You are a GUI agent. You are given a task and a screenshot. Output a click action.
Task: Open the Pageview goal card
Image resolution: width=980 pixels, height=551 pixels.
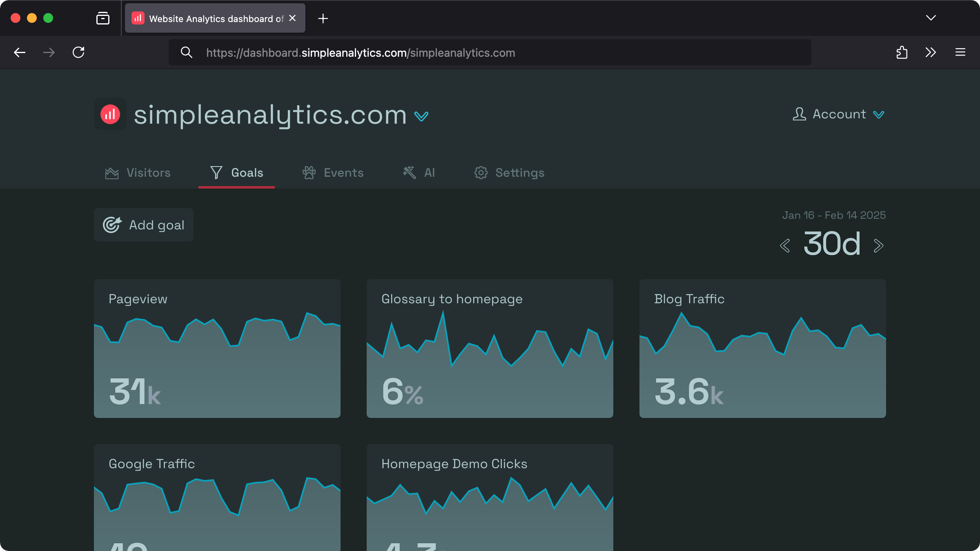pos(217,349)
